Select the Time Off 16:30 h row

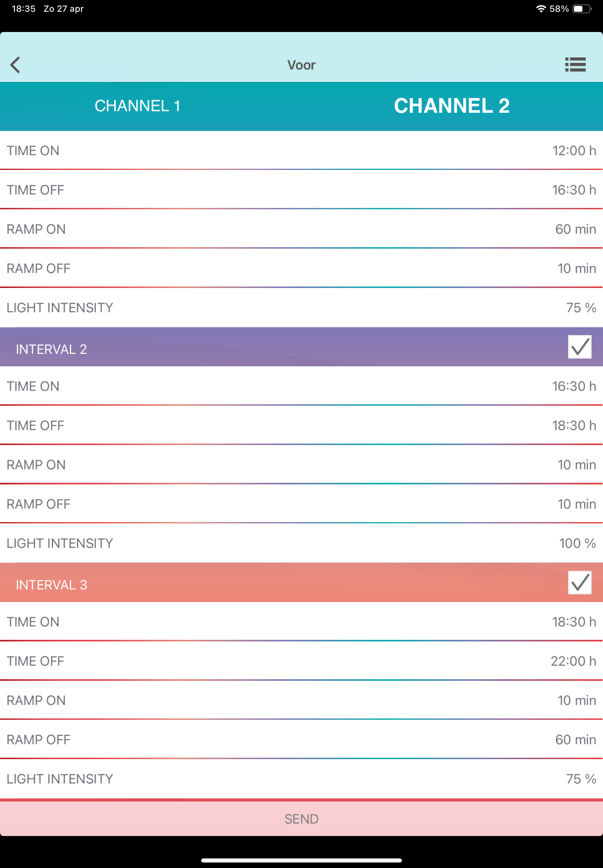pyautogui.click(x=301, y=190)
